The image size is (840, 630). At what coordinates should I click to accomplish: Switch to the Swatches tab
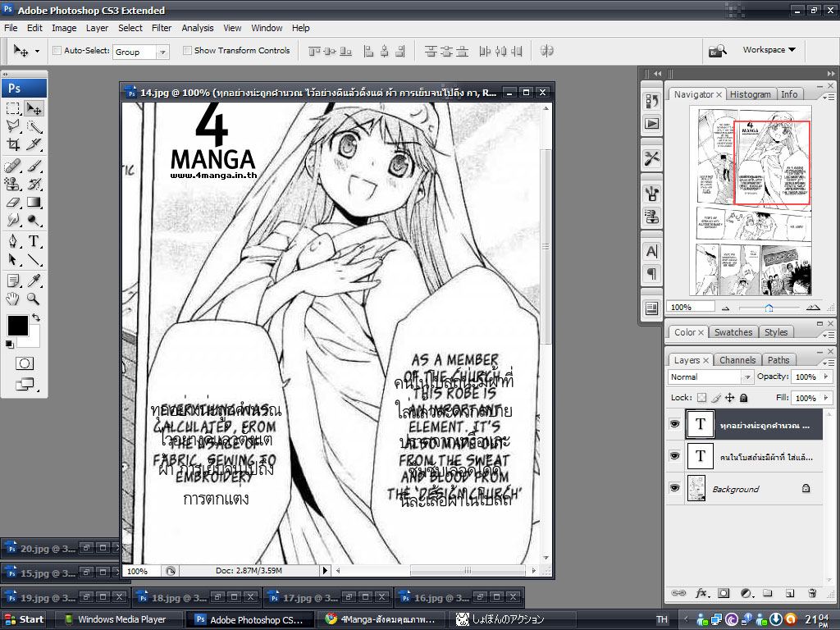[733, 332]
